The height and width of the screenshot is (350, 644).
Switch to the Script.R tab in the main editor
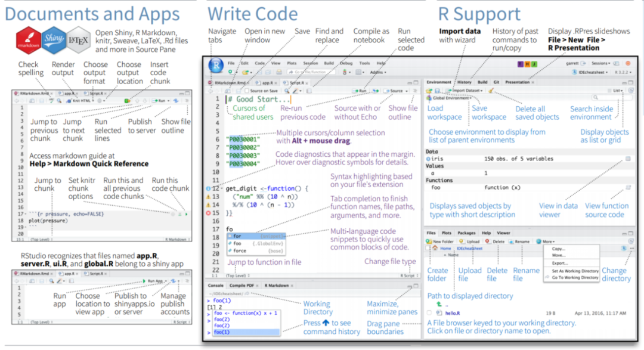pyautogui.click(x=296, y=83)
